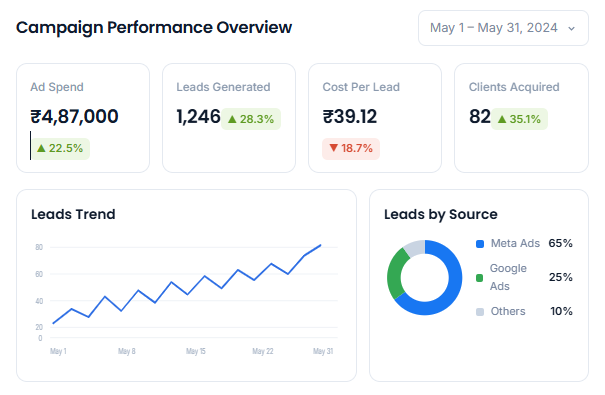Image resolution: width=605 pixels, height=395 pixels.
Task: Click the ₹4,87,000 ad spend value
Action: (74, 116)
